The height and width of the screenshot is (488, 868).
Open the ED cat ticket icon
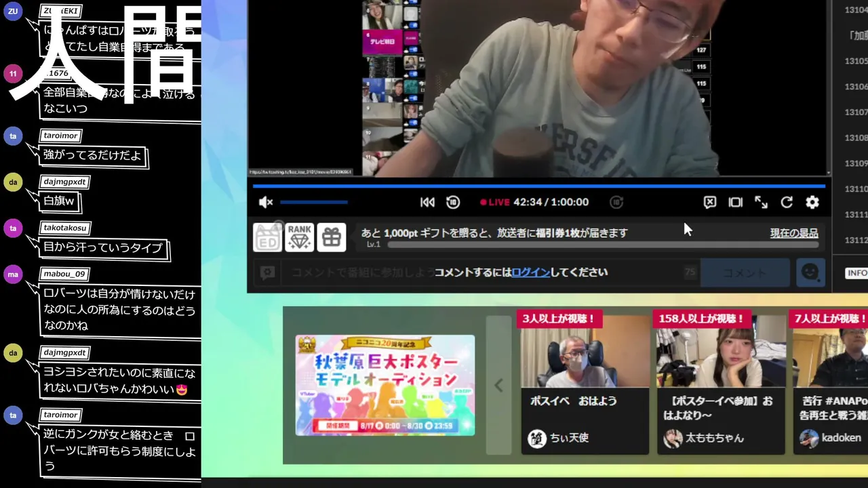267,237
